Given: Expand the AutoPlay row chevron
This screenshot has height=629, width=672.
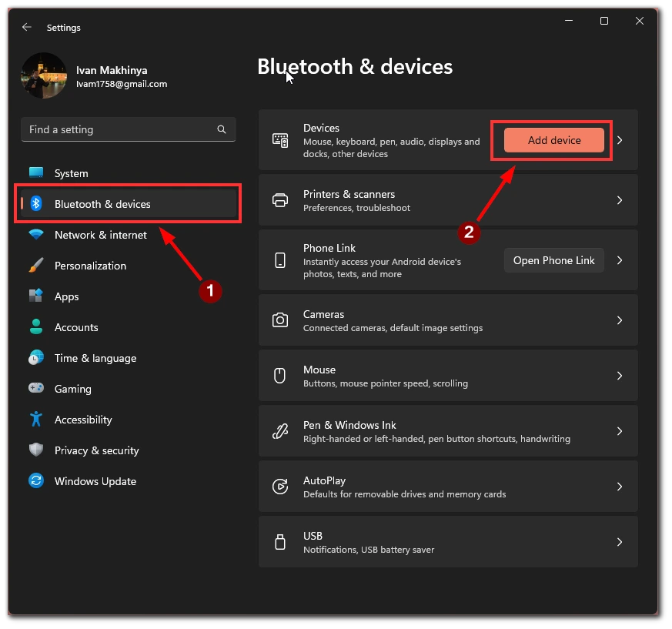Looking at the screenshot, I should 620,487.
